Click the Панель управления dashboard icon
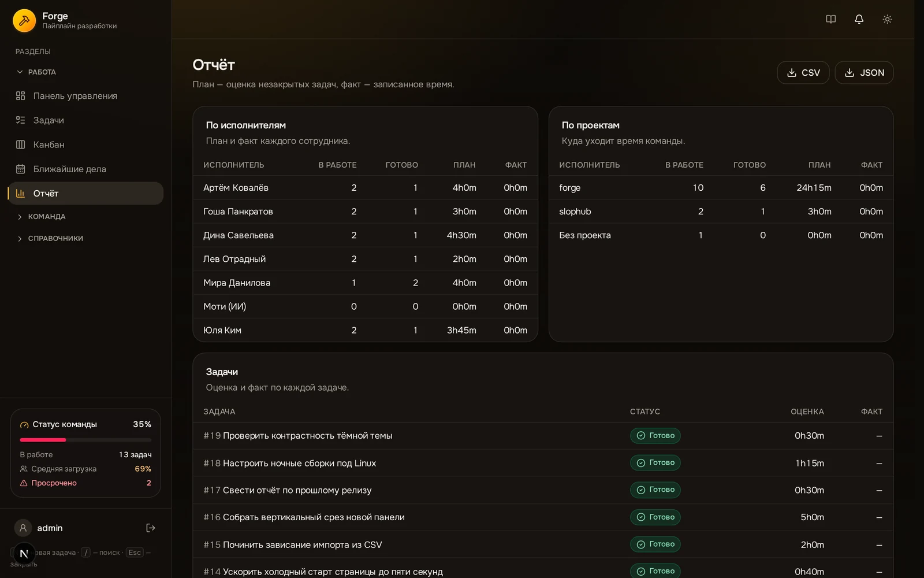Screen dimensions: 924x578 click(21, 96)
